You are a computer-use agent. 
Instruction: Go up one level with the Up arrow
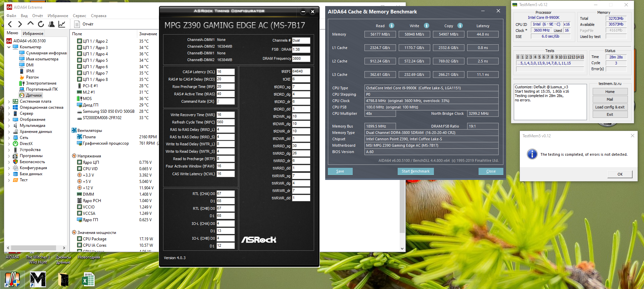pos(31,24)
